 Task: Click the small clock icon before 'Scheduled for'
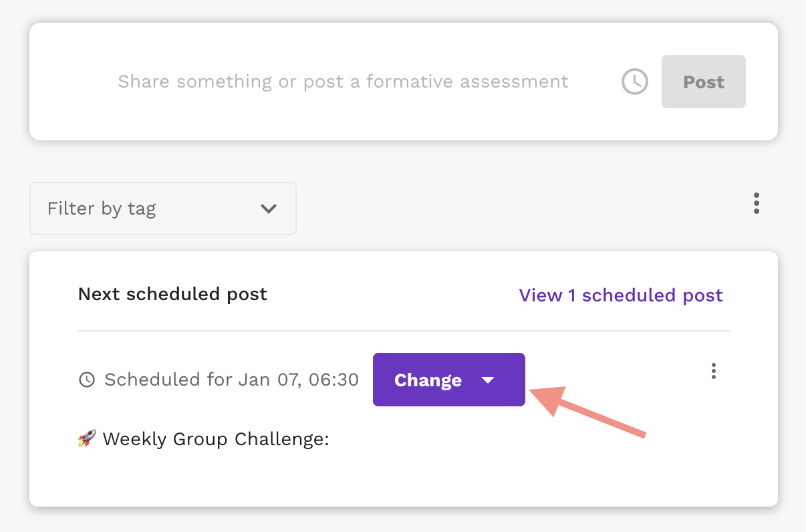pyautogui.click(x=87, y=380)
